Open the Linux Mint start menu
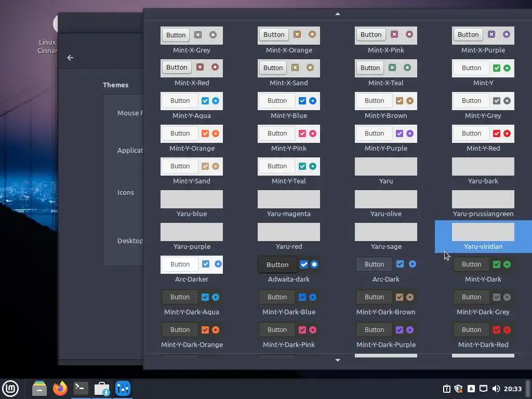Screen dimensions: 532x399 tap(10, 389)
